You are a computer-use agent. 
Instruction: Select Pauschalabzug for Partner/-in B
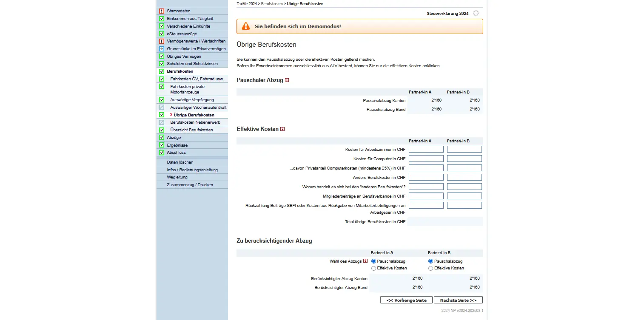pos(430,261)
